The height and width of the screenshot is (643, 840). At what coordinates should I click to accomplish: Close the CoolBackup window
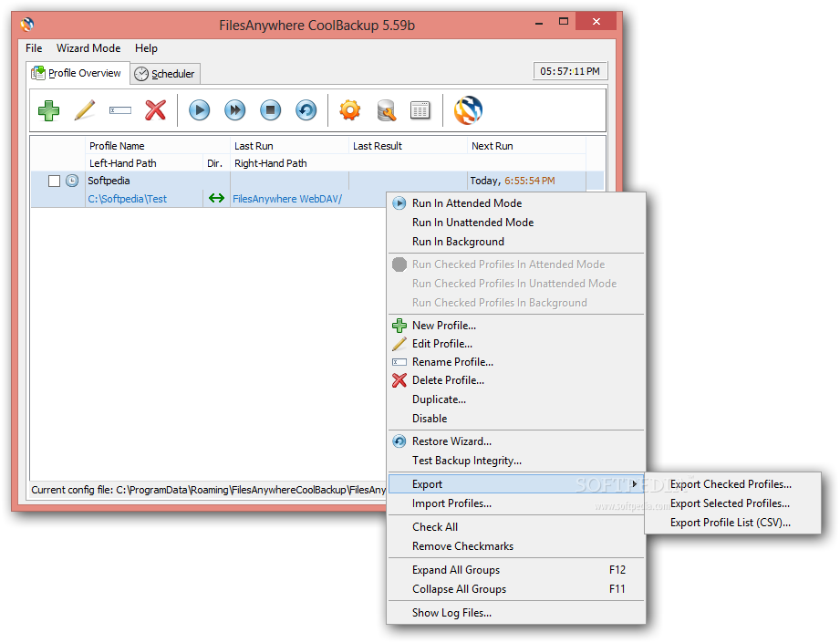596,22
